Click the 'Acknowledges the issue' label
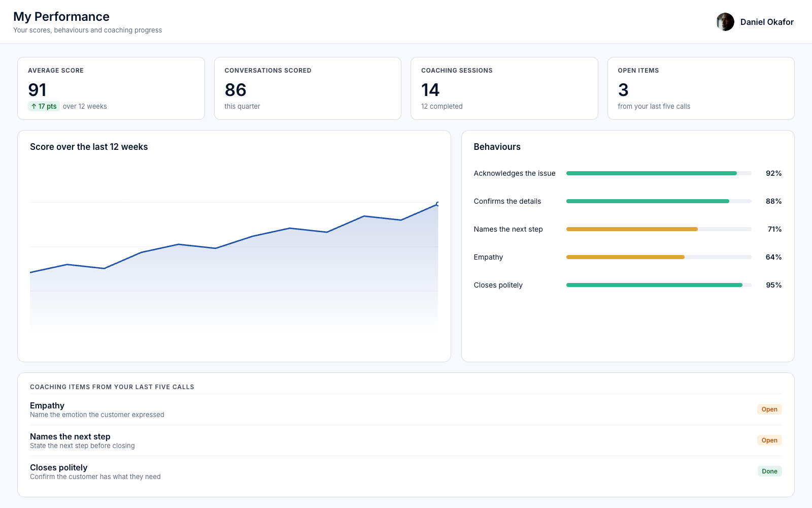The width and height of the screenshot is (812, 508). click(515, 173)
